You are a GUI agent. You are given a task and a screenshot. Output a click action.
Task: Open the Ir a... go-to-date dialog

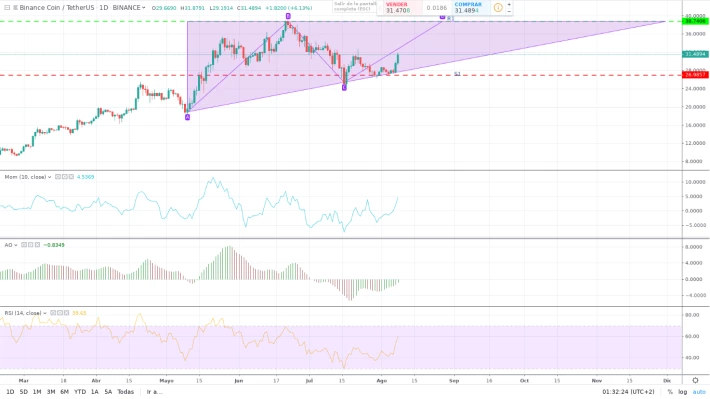click(x=154, y=392)
